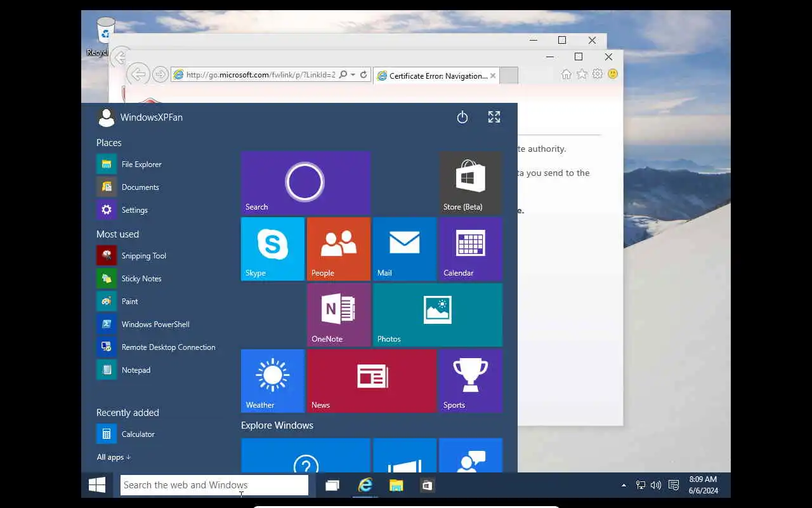Click the Back button in Internet Explorer
Screen dimensions: 812x508
coord(138,74)
